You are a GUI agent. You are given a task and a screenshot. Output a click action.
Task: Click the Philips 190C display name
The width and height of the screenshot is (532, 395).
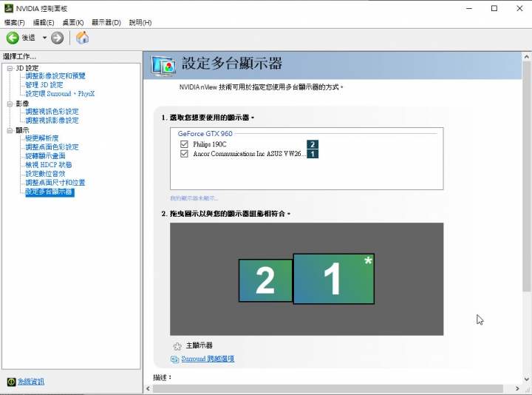click(x=210, y=144)
